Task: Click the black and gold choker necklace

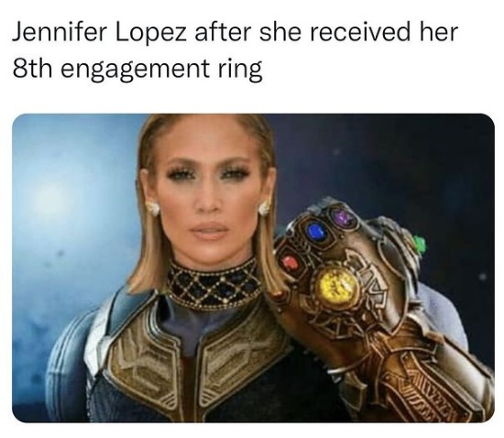Action: pos(213,283)
